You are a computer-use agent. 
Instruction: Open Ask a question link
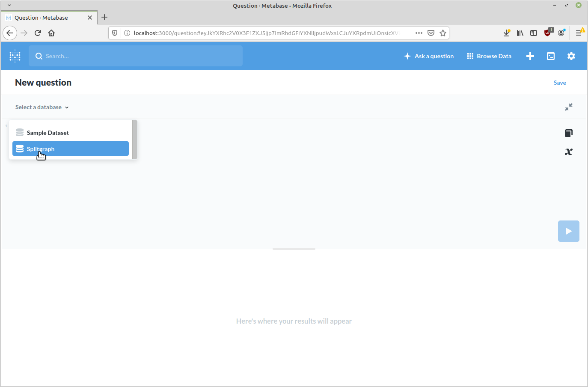click(429, 56)
